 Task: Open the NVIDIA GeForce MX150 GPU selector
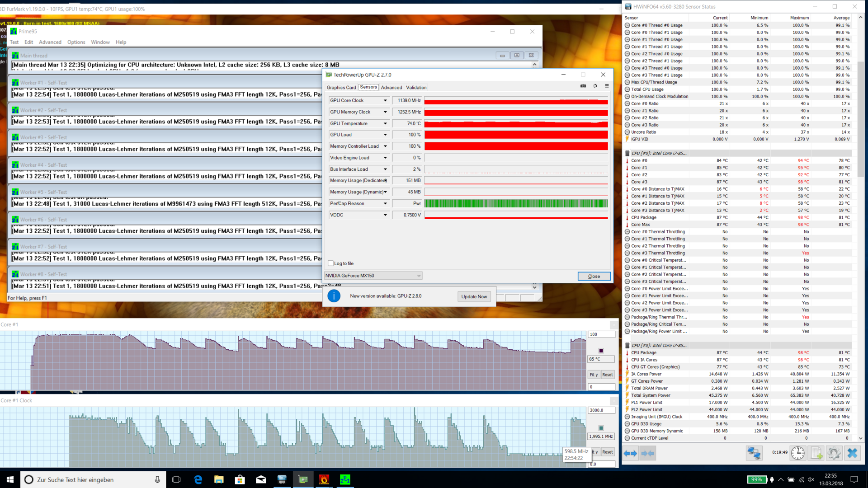tap(373, 276)
